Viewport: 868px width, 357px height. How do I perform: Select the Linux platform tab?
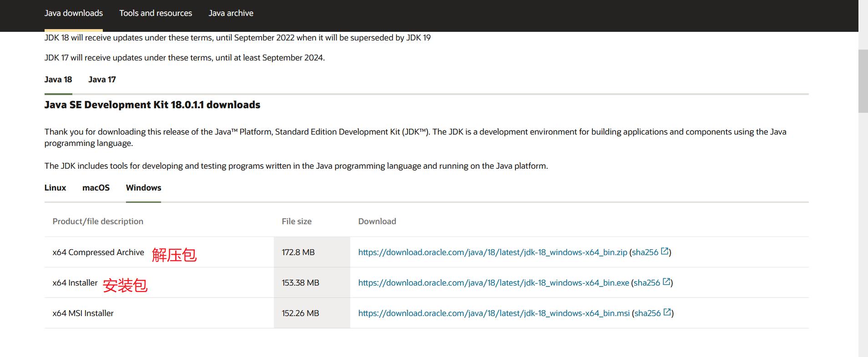point(55,188)
